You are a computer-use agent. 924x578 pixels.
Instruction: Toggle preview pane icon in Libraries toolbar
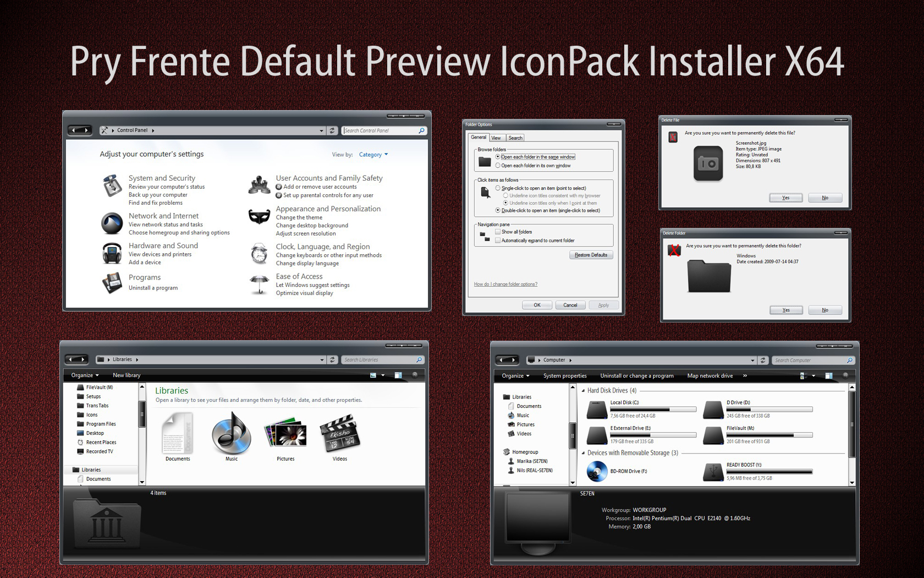(x=398, y=375)
